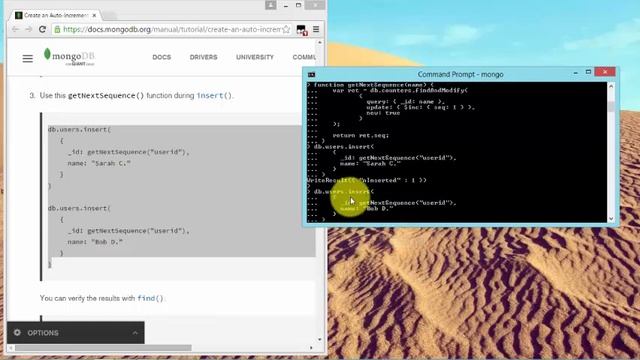Bookmark this page with the star
This screenshot has width=640, height=360.
[x=286, y=29]
